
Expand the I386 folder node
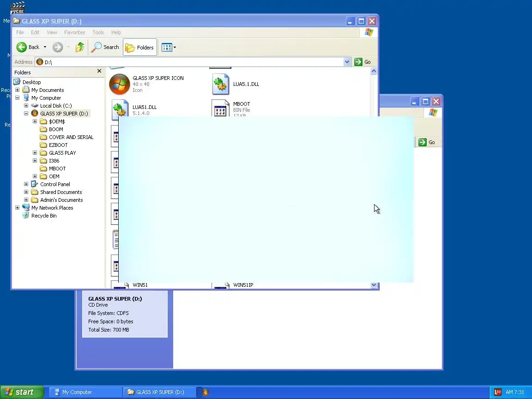(x=35, y=161)
